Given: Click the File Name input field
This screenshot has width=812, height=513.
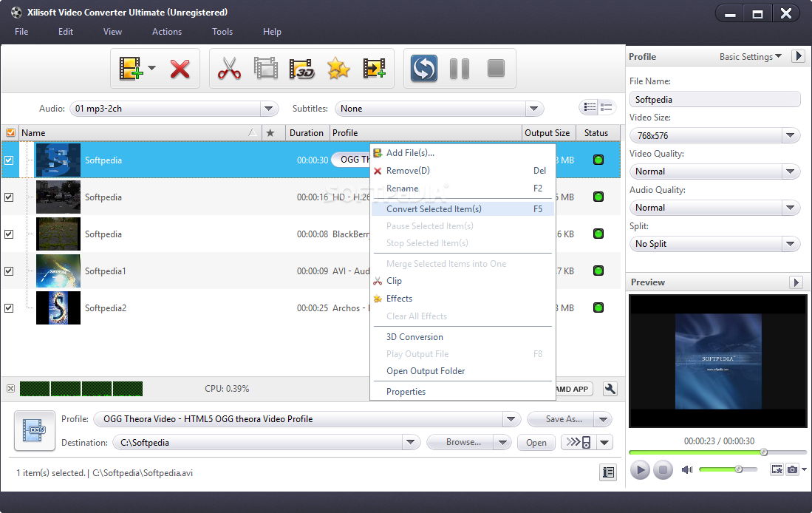Looking at the screenshot, I should point(714,100).
